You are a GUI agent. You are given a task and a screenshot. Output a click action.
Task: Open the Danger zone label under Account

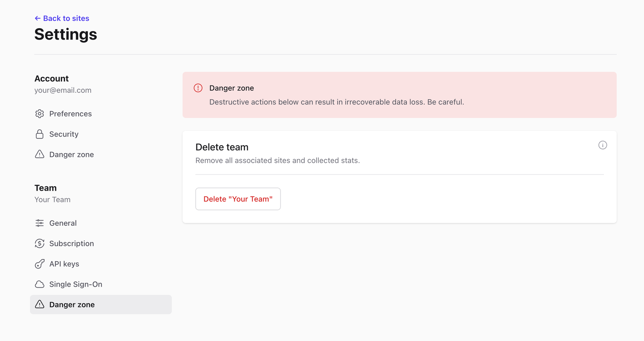click(x=71, y=154)
